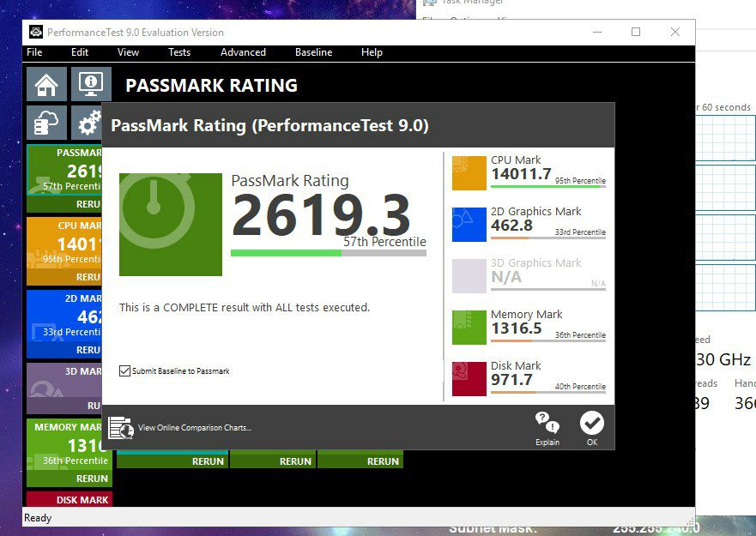Image resolution: width=756 pixels, height=536 pixels.
Task: Click the Disk Mark 40th percentile bar
Action: click(x=548, y=393)
